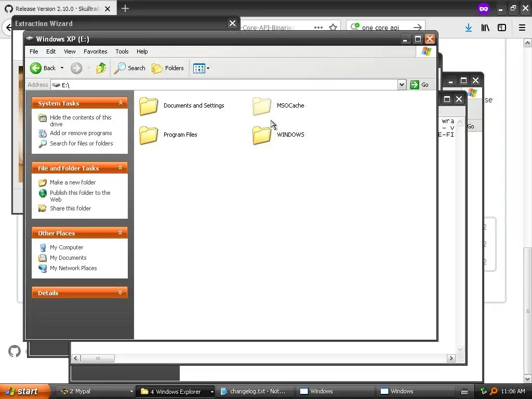Click Publish this folder to the Web

pos(80,196)
